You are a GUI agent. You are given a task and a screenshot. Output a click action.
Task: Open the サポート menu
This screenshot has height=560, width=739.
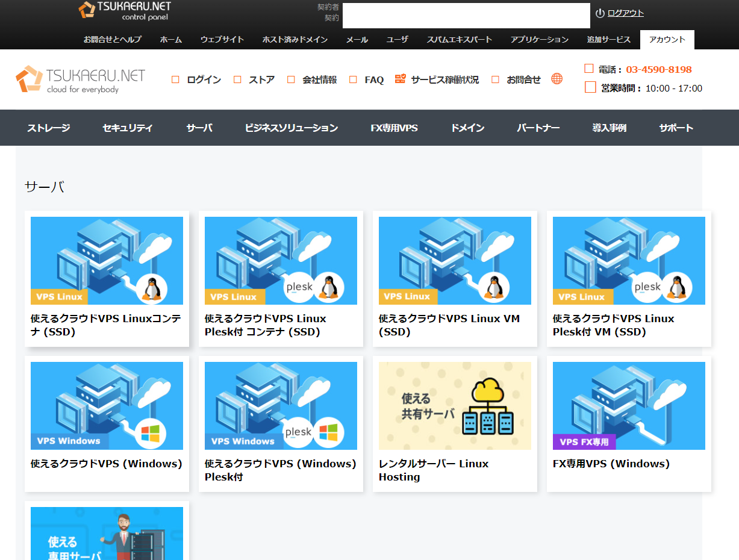pyautogui.click(x=676, y=128)
